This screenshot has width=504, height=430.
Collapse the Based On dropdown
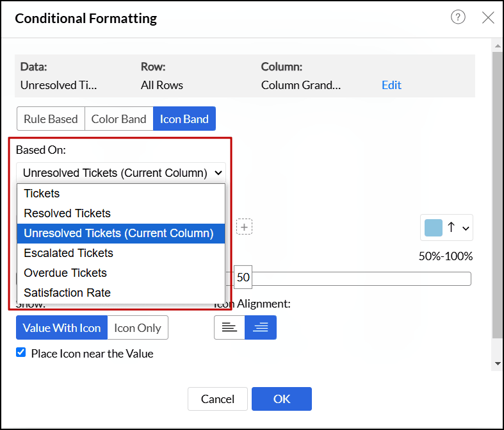pos(121,173)
